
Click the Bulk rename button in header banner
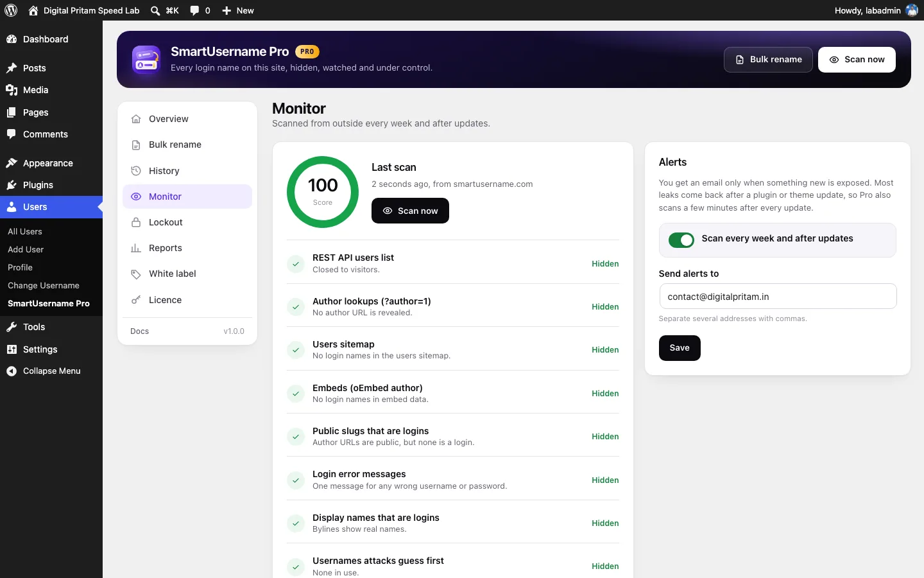click(768, 60)
